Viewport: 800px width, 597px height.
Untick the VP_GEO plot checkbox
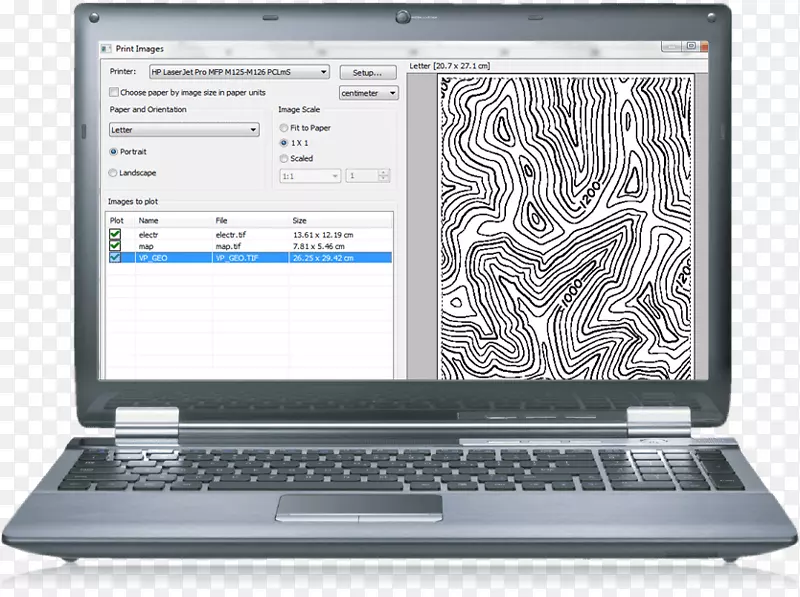point(115,257)
